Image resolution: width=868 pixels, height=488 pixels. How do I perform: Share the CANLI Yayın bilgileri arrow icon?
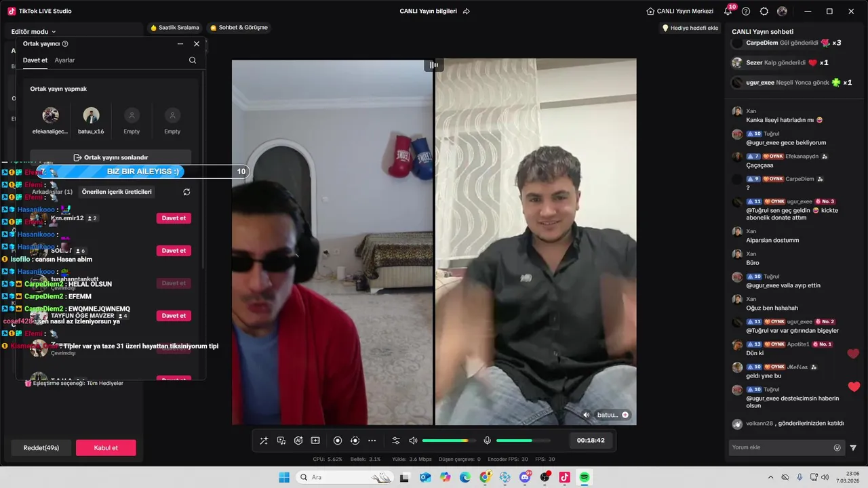coord(466,12)
